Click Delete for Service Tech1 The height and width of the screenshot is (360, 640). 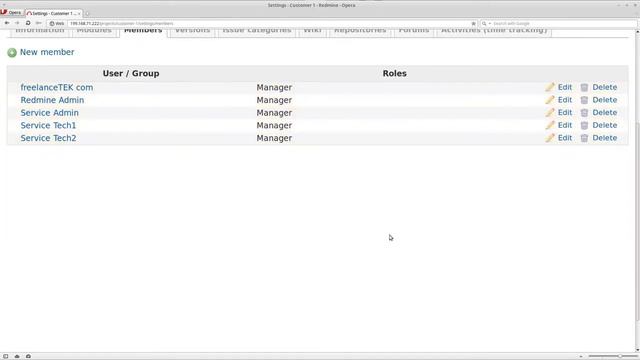coord(604,125)
